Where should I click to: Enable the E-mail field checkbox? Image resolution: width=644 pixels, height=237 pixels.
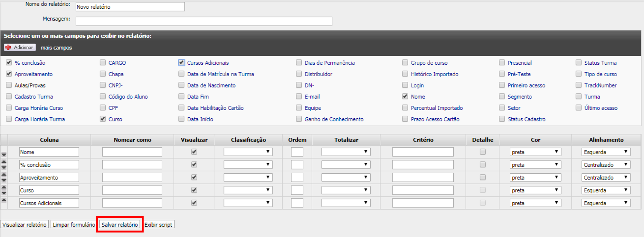(299, 96)
